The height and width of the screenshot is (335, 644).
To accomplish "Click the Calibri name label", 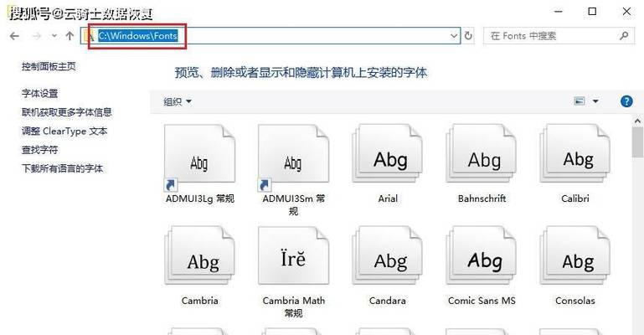I will (x=575, y=198).
